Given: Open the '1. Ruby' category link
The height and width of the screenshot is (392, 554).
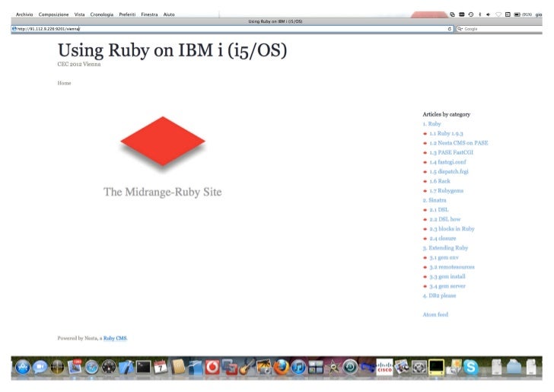Looking at the screenshot, I should [x=431, y=124].
